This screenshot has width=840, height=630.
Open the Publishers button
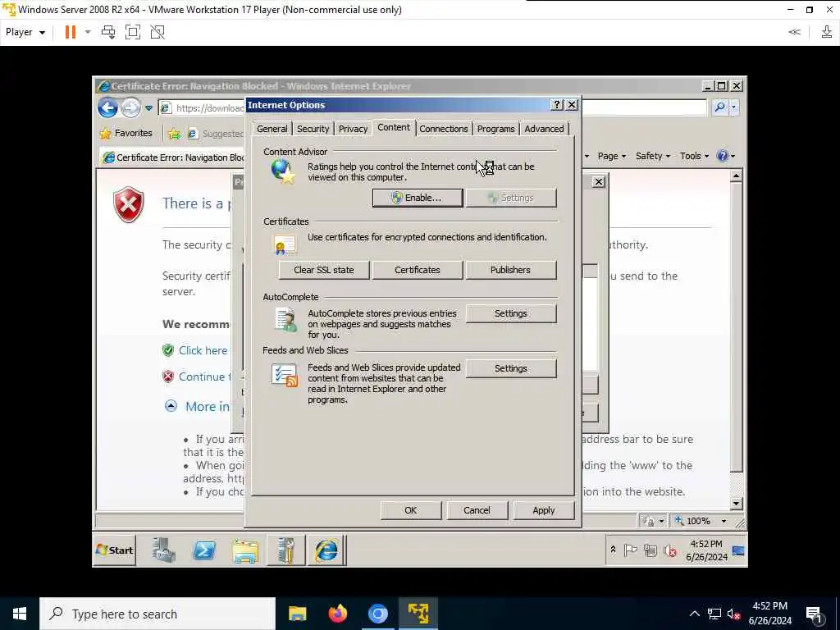click(x=510, y=270)
